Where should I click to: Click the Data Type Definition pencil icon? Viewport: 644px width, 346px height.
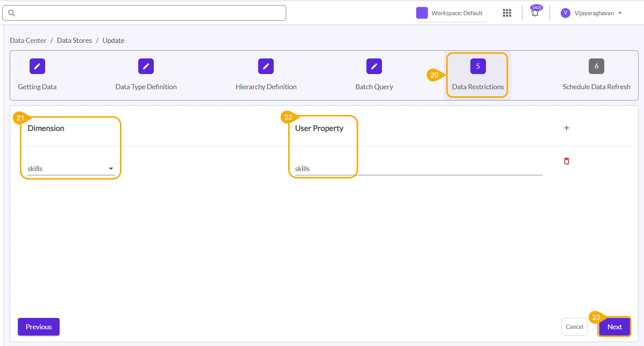[146, 66]
